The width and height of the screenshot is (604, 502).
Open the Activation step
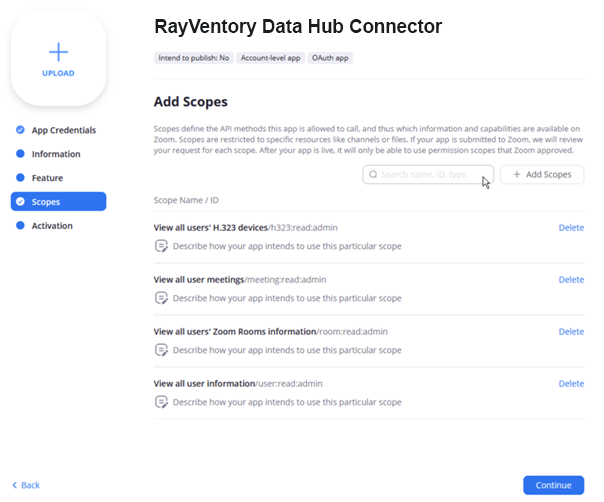[x=52, y=226]
